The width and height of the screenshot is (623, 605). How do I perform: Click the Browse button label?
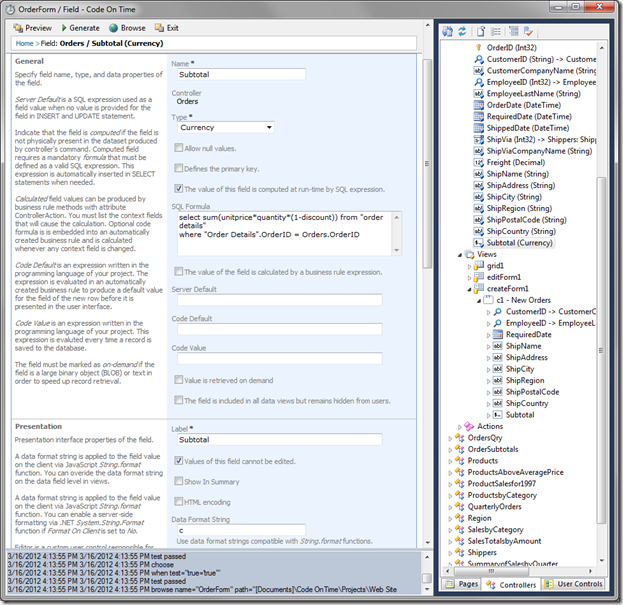tap(133, 28)
